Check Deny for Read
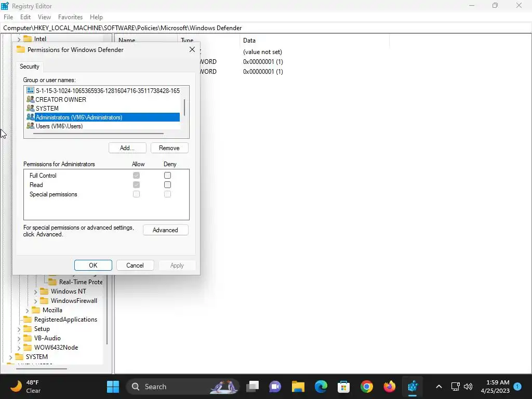Image resolution: width=532 pixels, height=399 pixels. [167, 185]
